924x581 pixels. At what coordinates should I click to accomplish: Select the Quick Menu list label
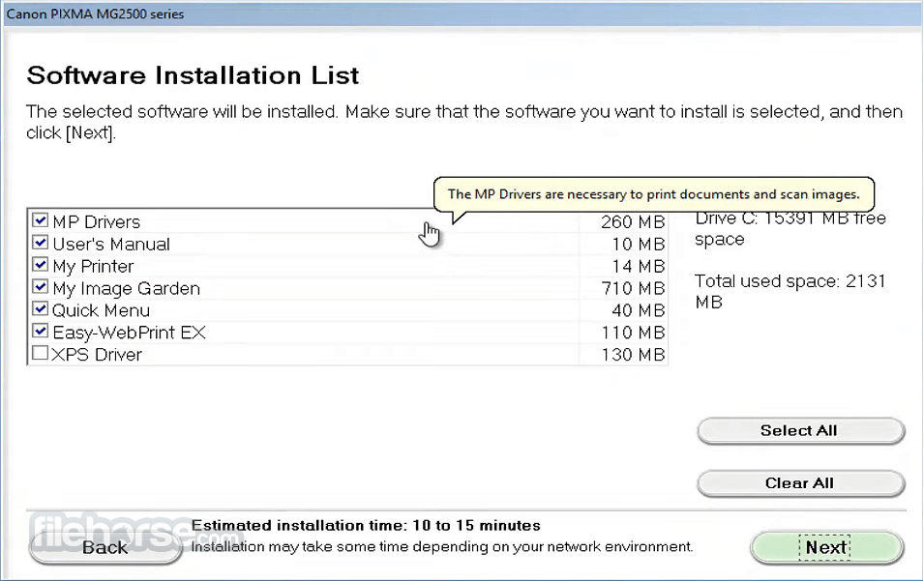[101, 311]
